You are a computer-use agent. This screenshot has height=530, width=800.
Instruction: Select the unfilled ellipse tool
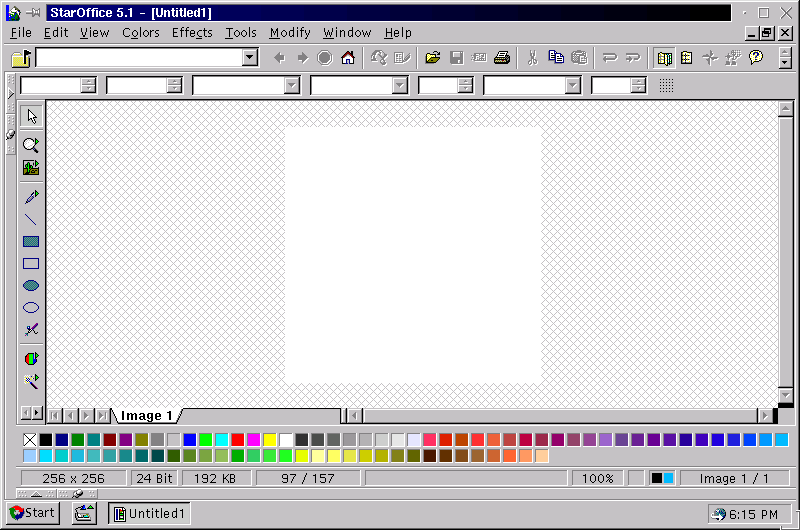31,308
